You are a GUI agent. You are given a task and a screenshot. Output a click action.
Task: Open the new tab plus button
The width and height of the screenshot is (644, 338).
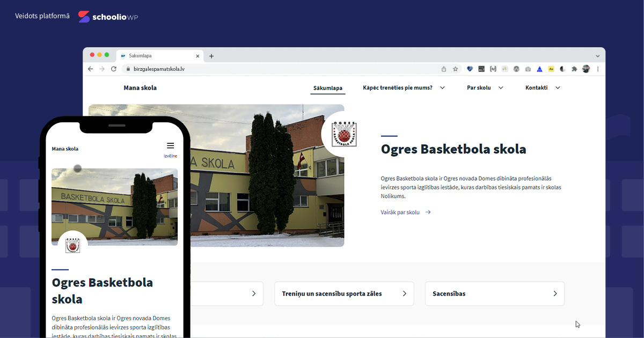[x=211, y=56]
